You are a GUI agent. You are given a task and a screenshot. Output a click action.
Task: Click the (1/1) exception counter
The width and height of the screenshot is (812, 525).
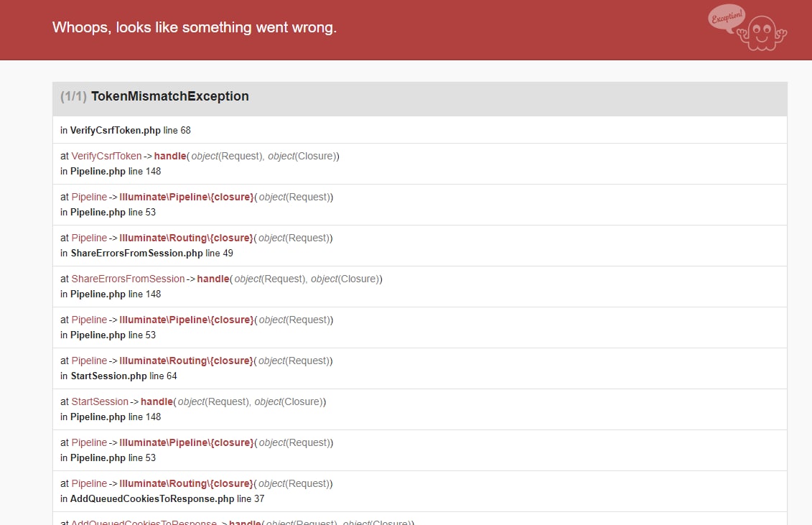73,96
